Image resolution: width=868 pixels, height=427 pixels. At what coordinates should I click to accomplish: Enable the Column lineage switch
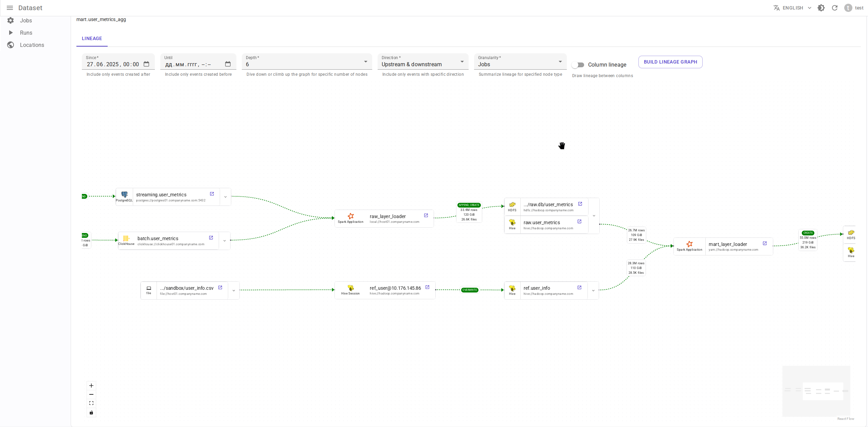(x=578, y=65)
